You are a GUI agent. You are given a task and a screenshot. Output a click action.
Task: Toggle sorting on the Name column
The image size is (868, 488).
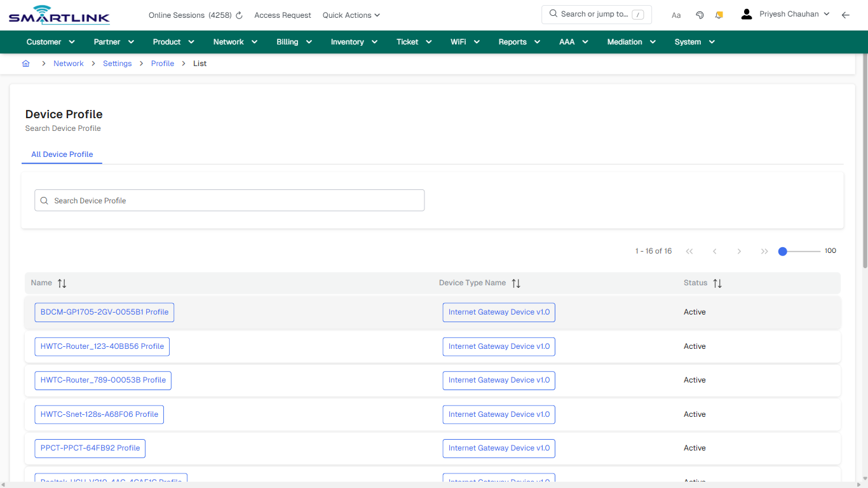62,283
